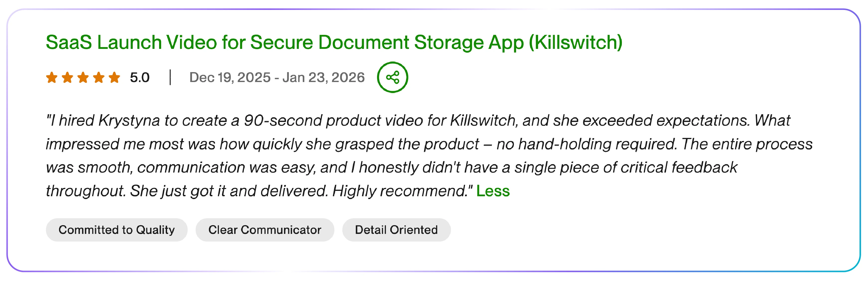
Task: Click the second orange rating star
Action: pyautogui.click(x=67, y=77)
